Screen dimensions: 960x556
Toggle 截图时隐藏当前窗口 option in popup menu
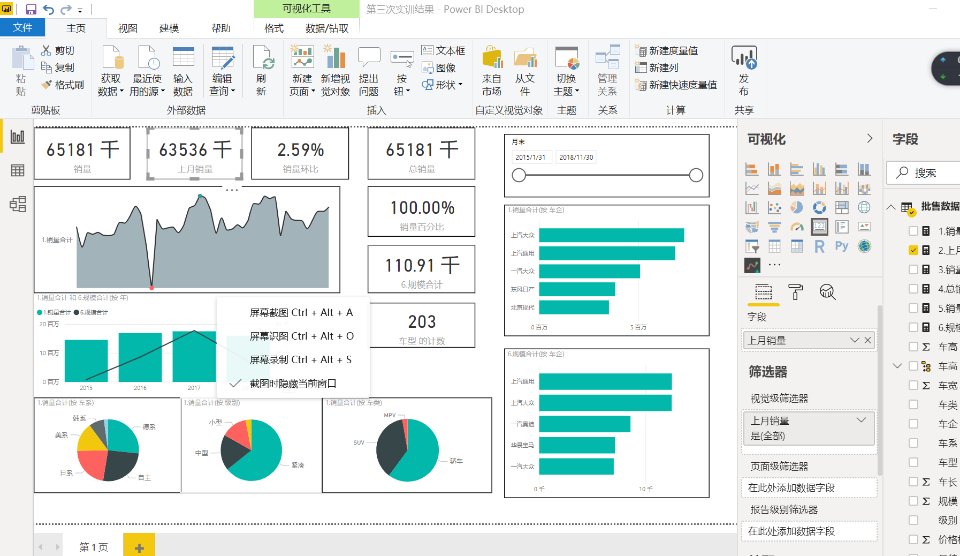292,383
